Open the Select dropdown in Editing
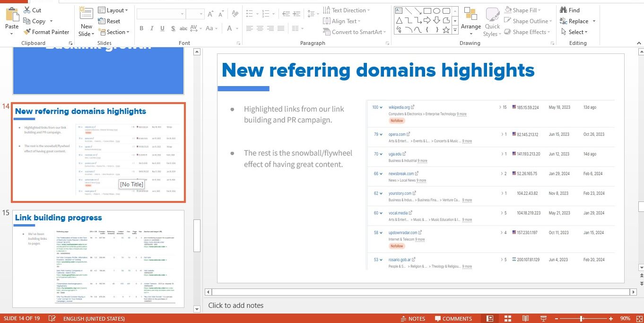This screenshot has height=323, width=644. click(574, 32)
